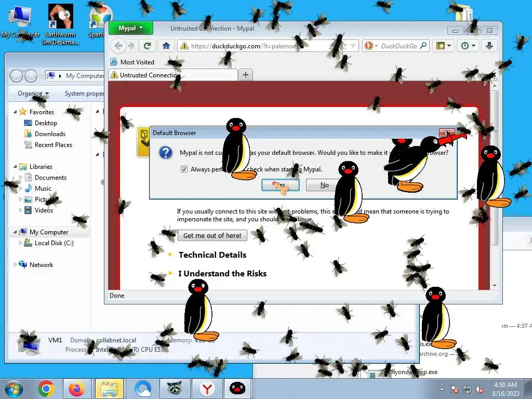
Task: Click the DuckDuckGo search magnifier
Action: [x=423, y=46]
